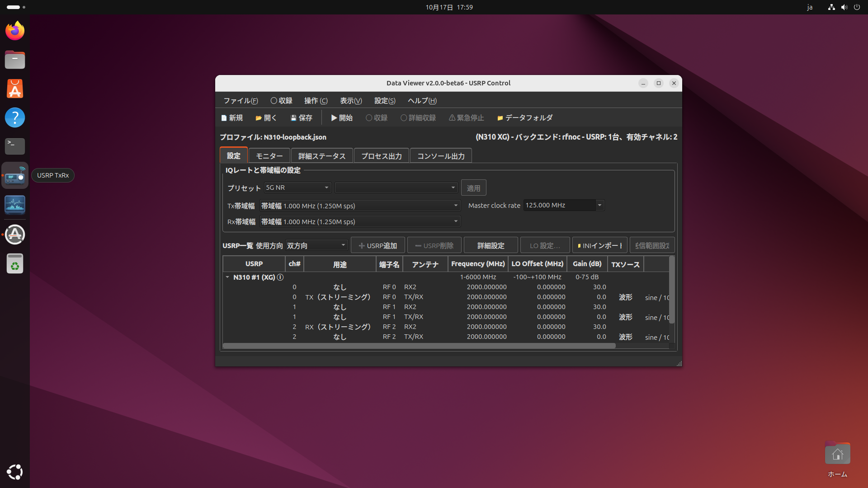Click the horizontal scrollbar of USRP table

click(419, 346)
